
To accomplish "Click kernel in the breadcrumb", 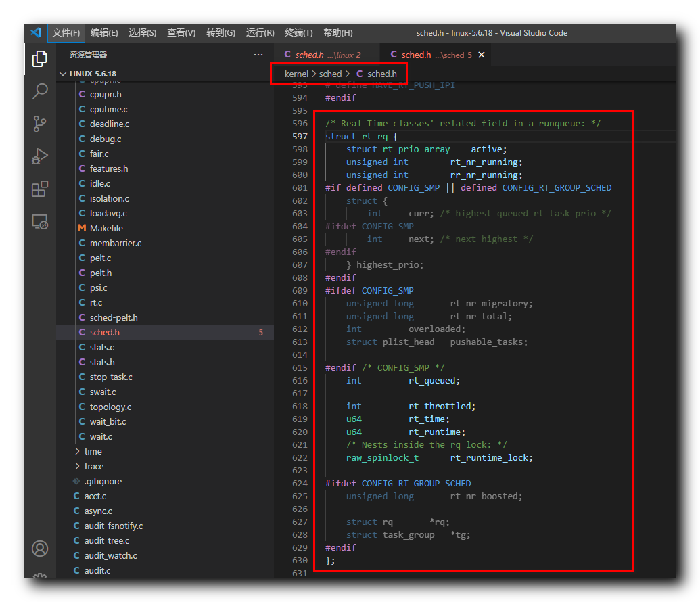I will tap(296, 74).
